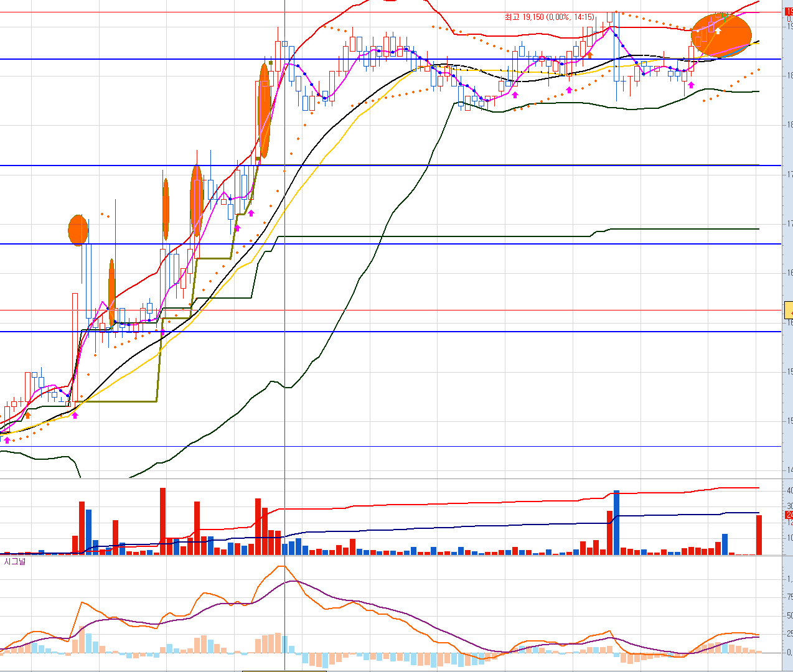The height and width of the screenshot is (672, 793).
Task: Select the thin red horizontal price line
Action: click(x=390, y=310)
